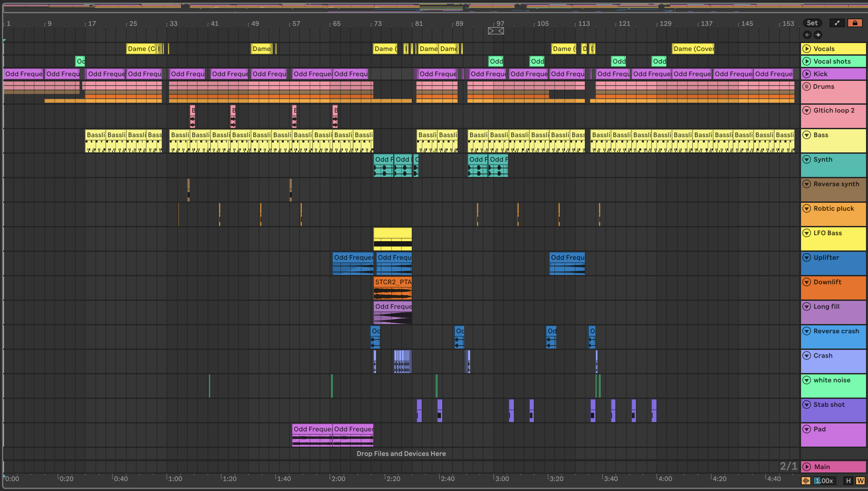868x491 pixels.
Task: Collapse the Bass track with arrow
Action: (807, 135)
